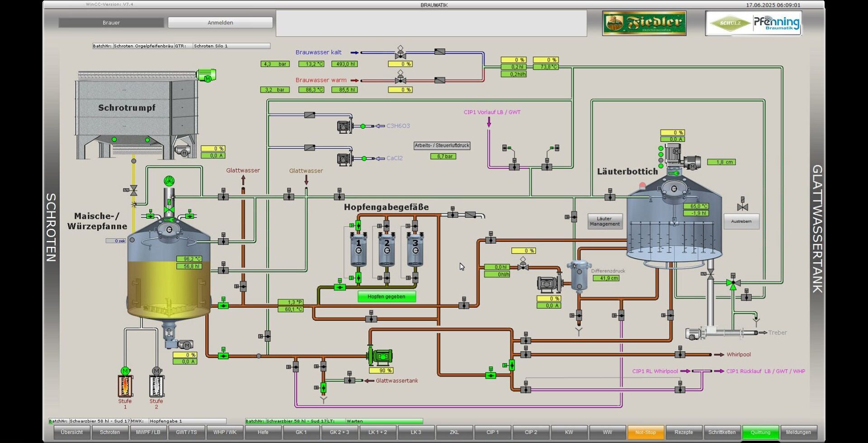
Task: Switch to the WHP / WK screen
Action: (x=225, y=432)
